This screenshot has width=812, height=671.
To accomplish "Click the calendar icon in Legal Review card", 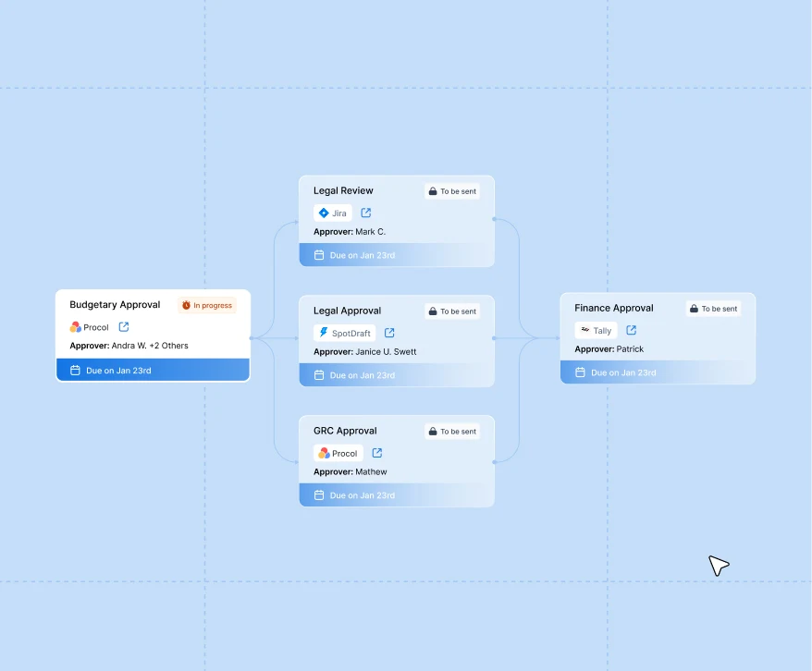I will (319, 255).
